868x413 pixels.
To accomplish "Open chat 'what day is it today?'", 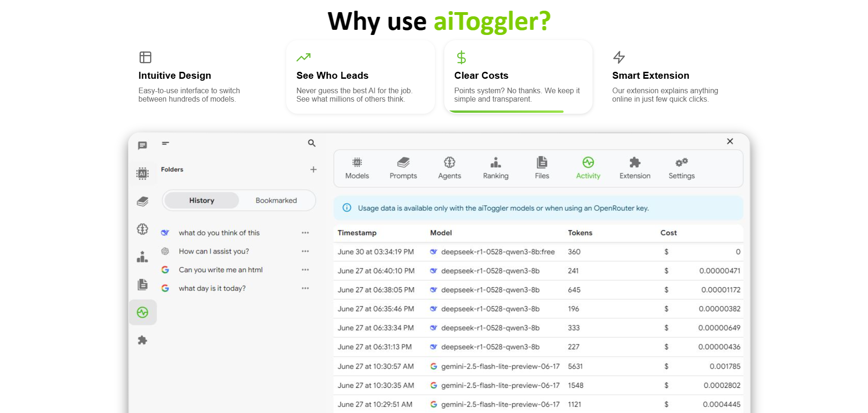I will click(212, 288).
